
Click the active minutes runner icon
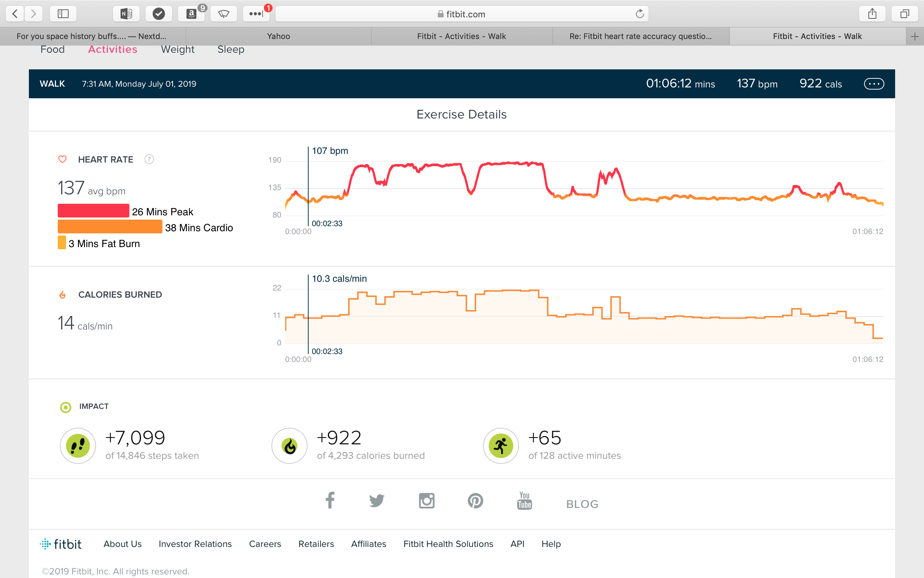501,446
